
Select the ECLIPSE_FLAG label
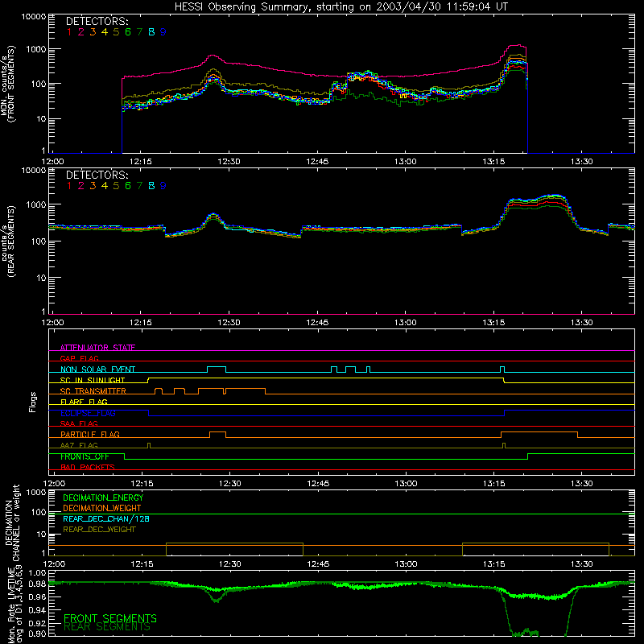click(x=88, y=413)
